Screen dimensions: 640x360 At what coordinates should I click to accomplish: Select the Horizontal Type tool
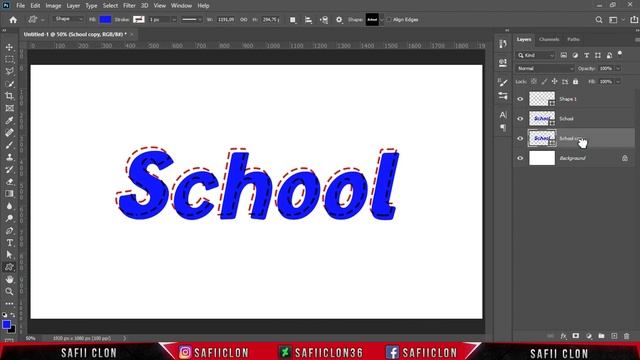click(9, 243)
